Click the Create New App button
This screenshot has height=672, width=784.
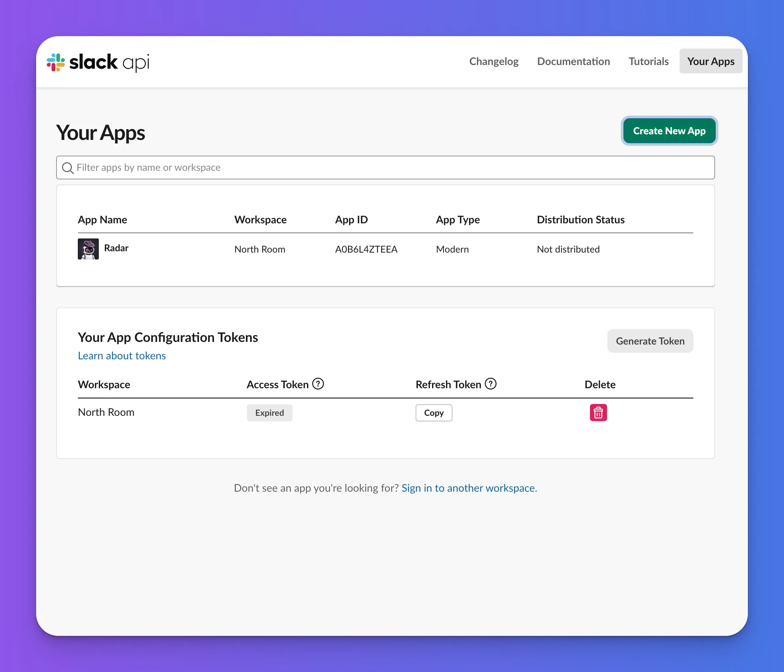[x=669, y=131]
